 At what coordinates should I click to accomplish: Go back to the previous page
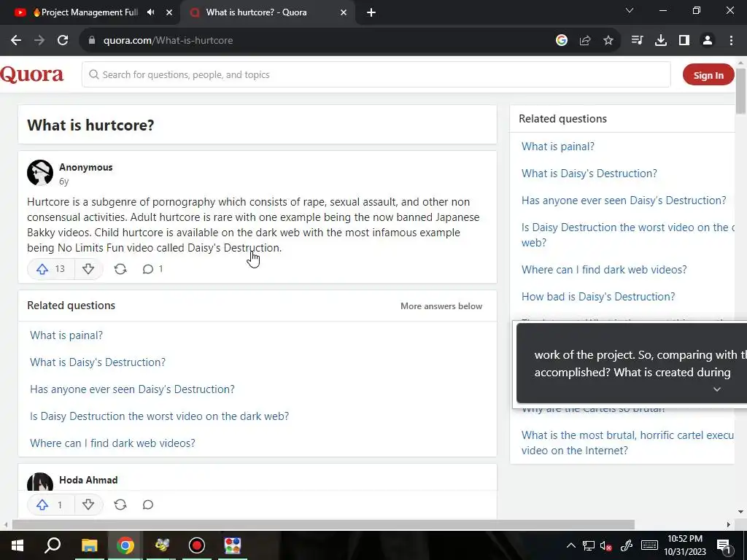click(x=16, y=41)
